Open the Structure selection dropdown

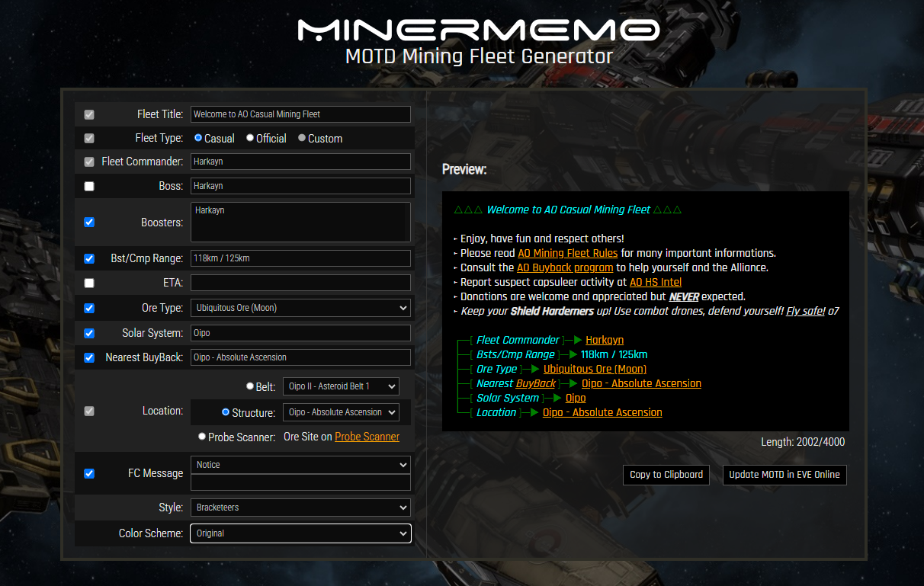341,412
